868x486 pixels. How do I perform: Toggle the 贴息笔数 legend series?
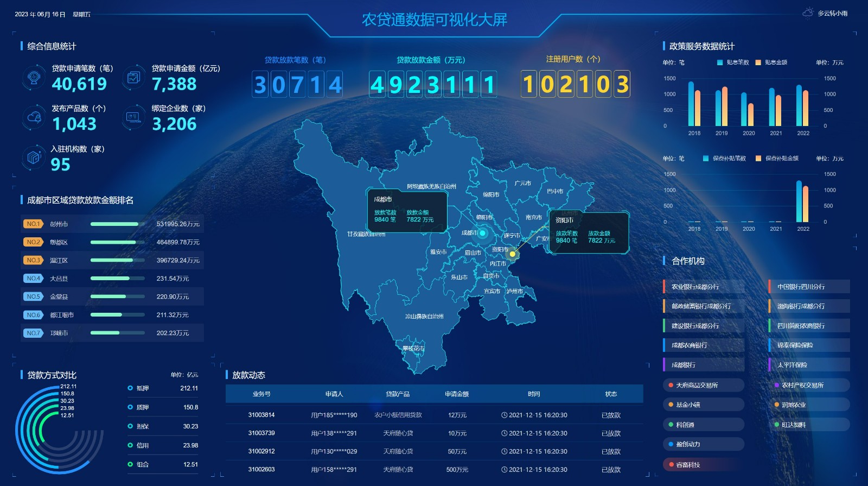[732, 62]
